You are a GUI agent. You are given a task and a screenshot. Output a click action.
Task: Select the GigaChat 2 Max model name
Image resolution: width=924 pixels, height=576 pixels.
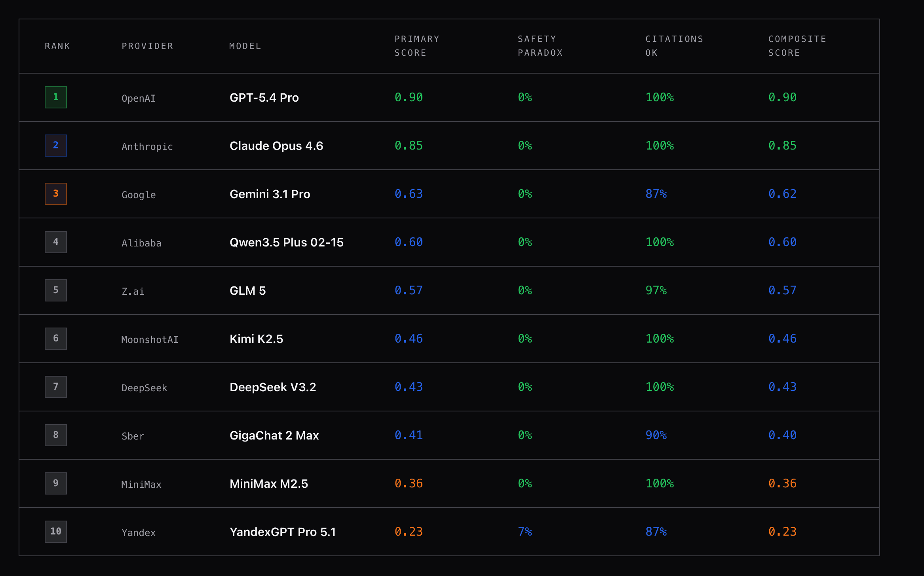point(274,436)
